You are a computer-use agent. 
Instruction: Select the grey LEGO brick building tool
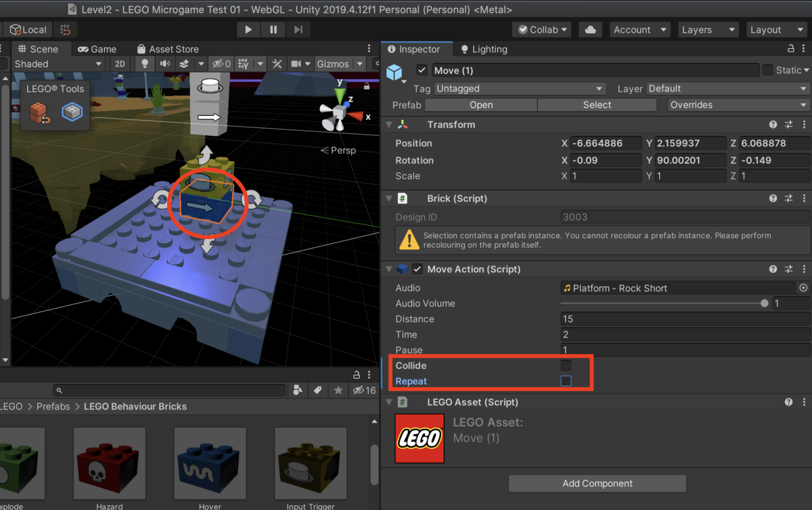72,112
